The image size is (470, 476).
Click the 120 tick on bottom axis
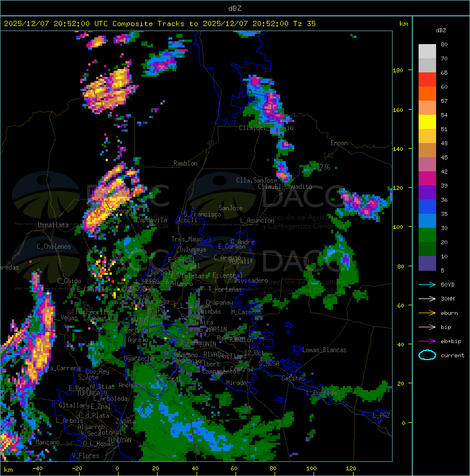[351, 469]
